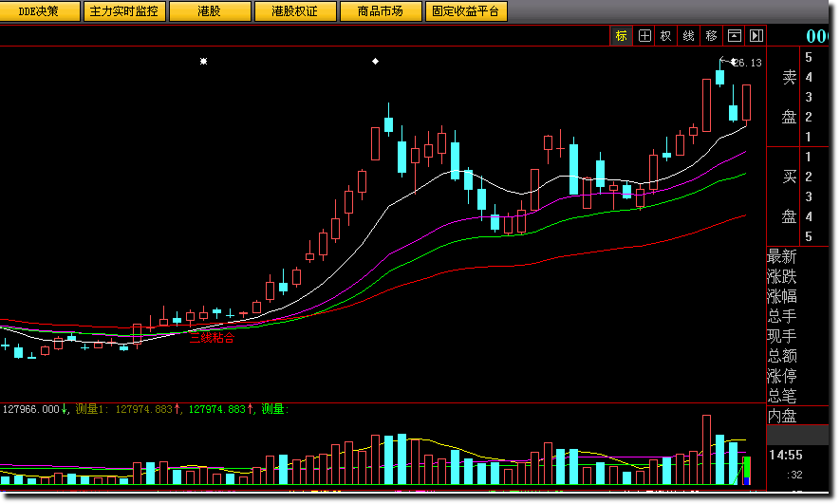The image size is (840, 504).
Task: Click the 涨停 label in quote panel
Action: click(782, 376)
